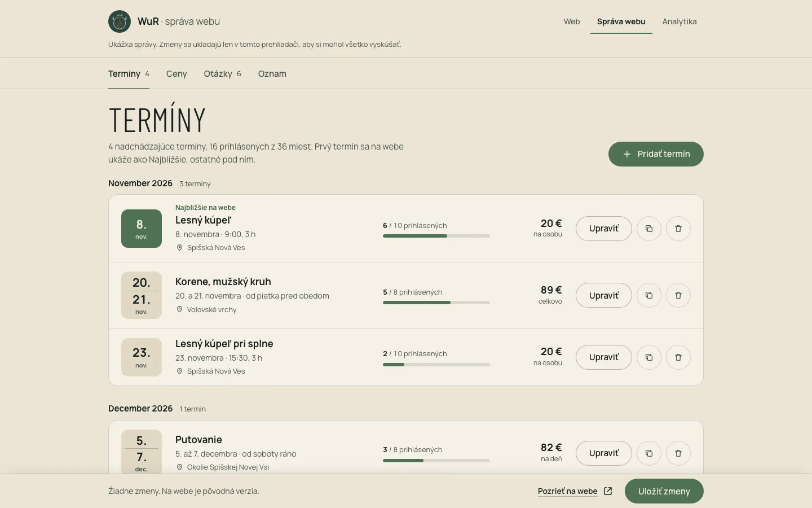The image size is (812, 508).
Task: Edit the Lesný kúpeľ 8. novembra event
Action: (x=604, y=229)
